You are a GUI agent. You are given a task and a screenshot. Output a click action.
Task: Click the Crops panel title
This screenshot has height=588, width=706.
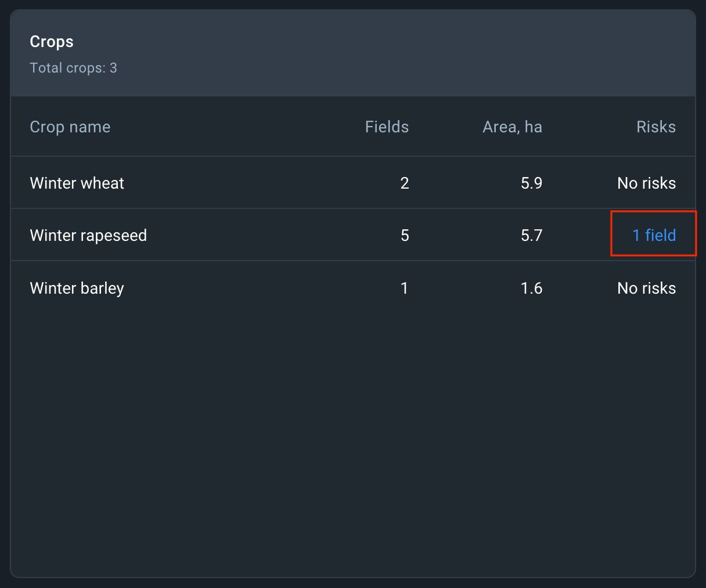[52, 42]
